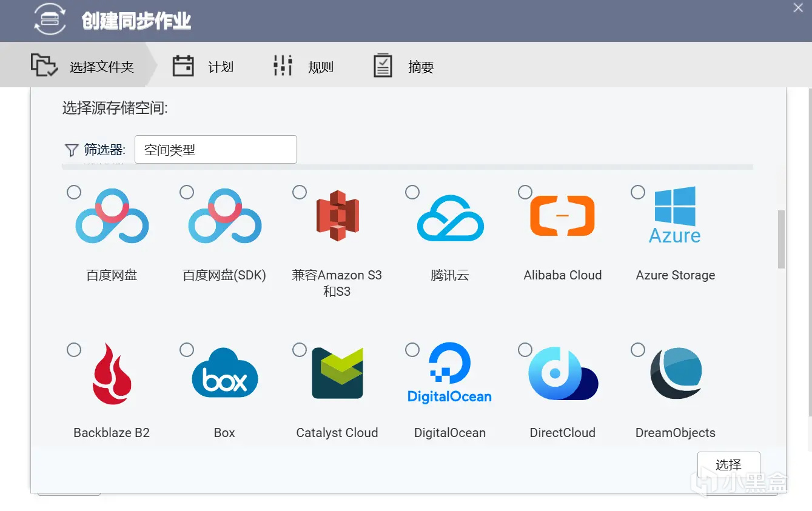Click the 选择 button
Screen dimensions: 812x511
click(x=728, y=465)
